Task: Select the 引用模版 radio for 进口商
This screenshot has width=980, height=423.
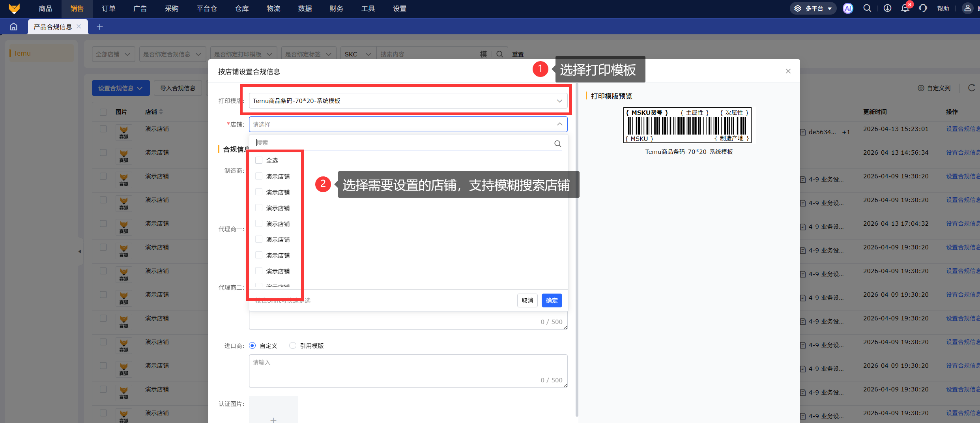Action: tap(293, 346)
